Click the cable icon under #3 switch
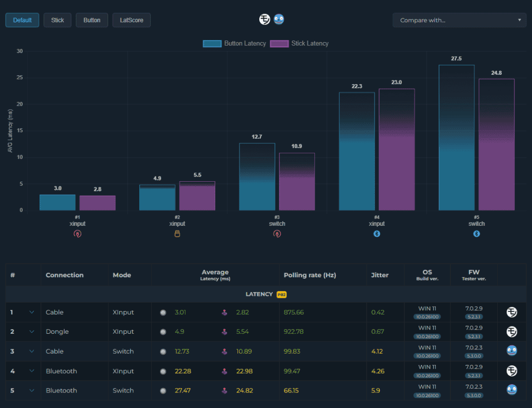 click(277, 234)
